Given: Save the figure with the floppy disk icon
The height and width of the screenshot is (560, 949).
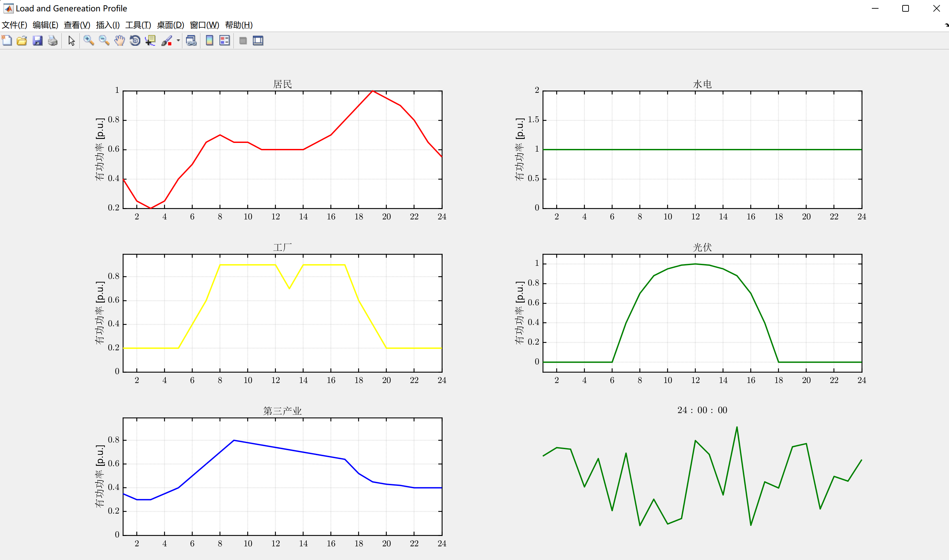Looking at the screenshot, I should 37,41.
